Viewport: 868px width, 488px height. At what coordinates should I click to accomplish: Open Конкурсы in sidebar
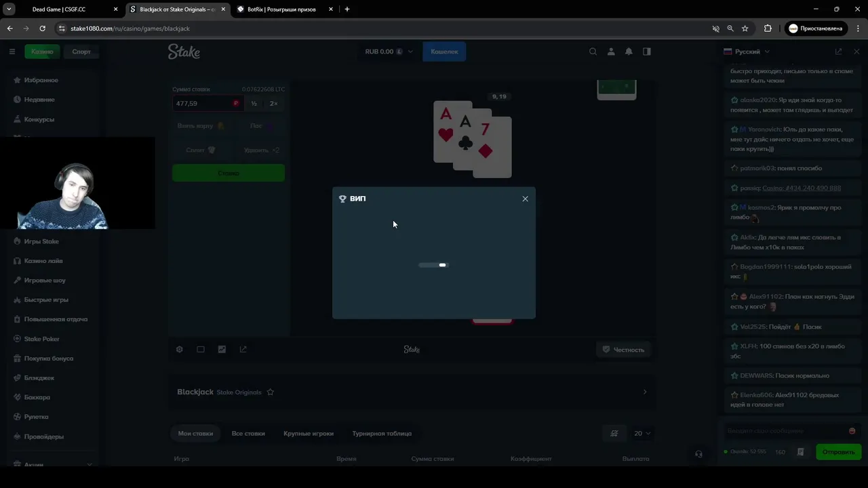point(39,119)
